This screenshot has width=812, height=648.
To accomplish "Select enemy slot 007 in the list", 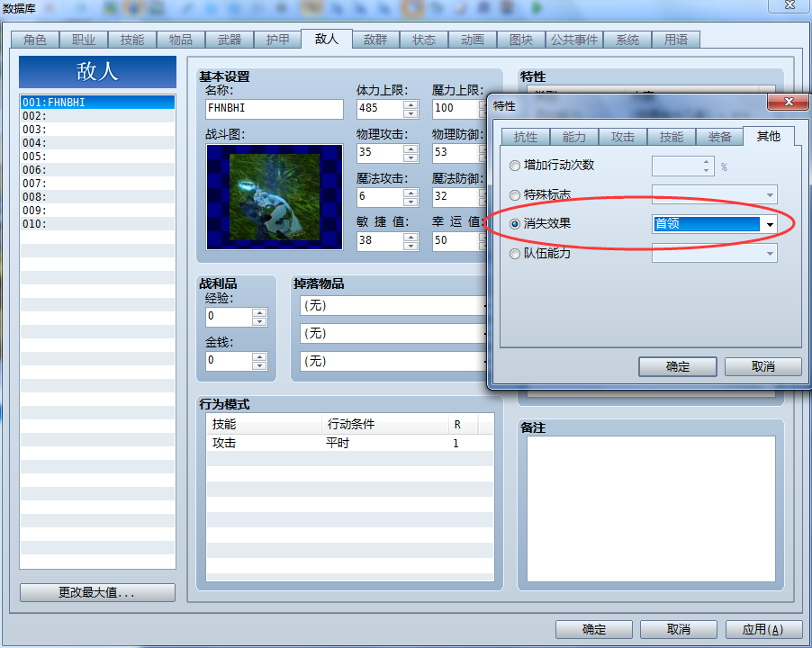I will (97, 184).
